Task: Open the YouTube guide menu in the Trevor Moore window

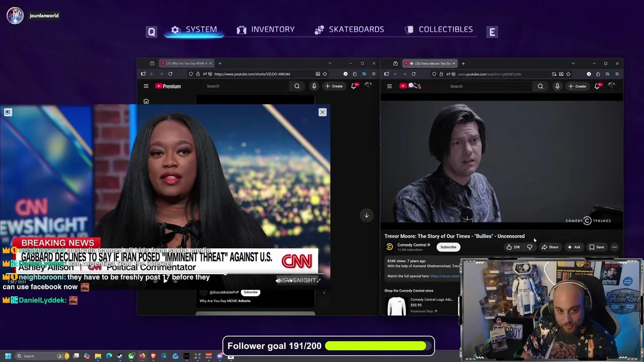Action: pyautogui.click(x=389, y=86)
